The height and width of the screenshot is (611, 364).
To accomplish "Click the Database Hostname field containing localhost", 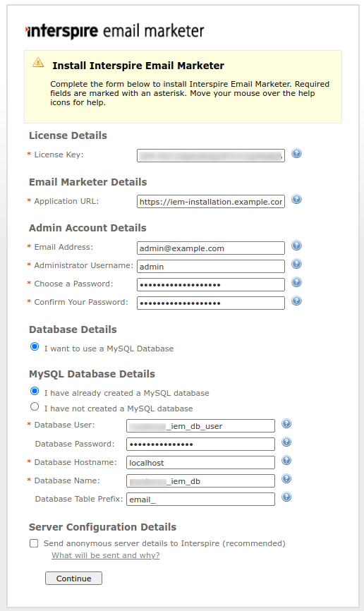I will [201, 463].
